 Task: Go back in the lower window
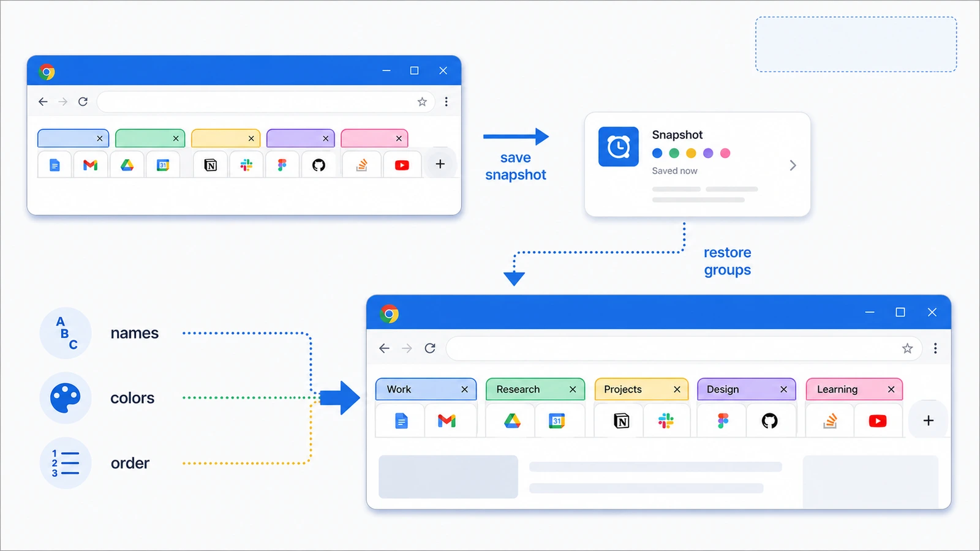pos(384,348)
